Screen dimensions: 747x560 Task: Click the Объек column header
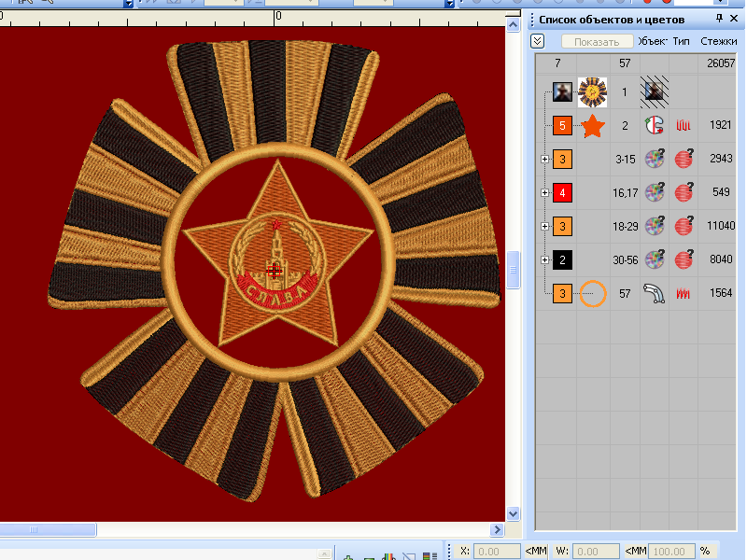pyautogui.click(x=652, y=41)
